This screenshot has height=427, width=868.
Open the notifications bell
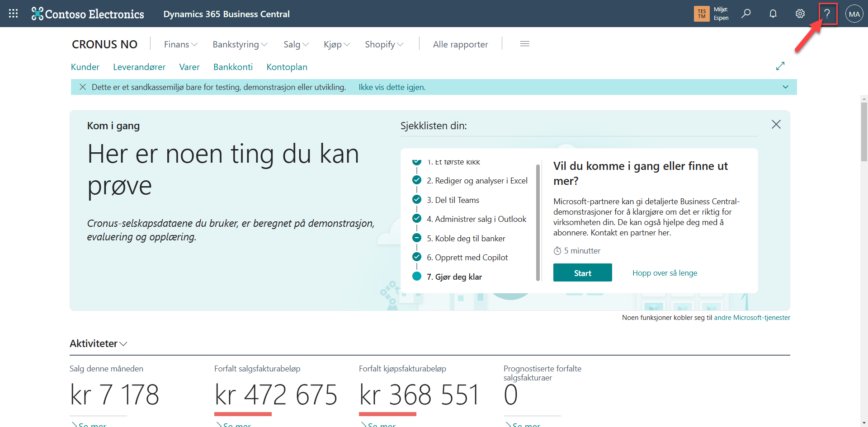point(773,14)
